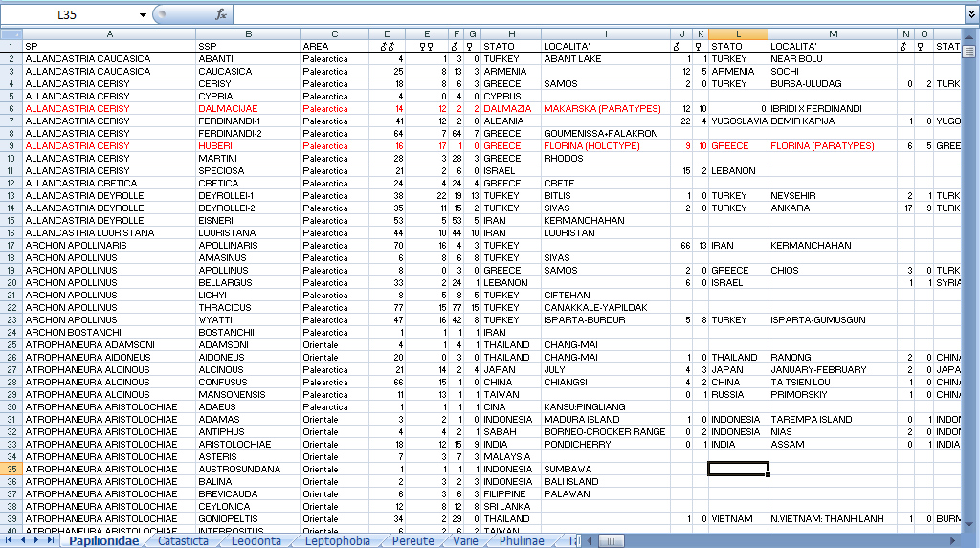This screenshot has height=548, width=980.
Task: Switch to the Phulinae sheet tab
Action: (x=522, y=540)
